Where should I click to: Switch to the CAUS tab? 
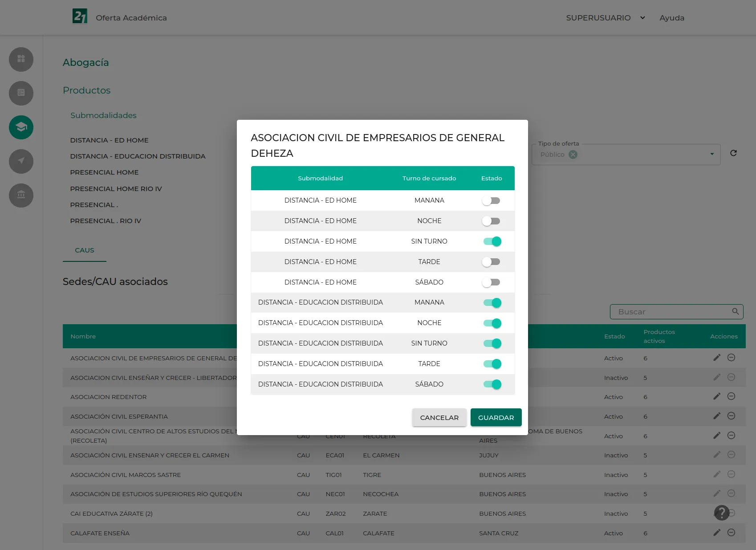pyautogui.click(x=84, y=250)
